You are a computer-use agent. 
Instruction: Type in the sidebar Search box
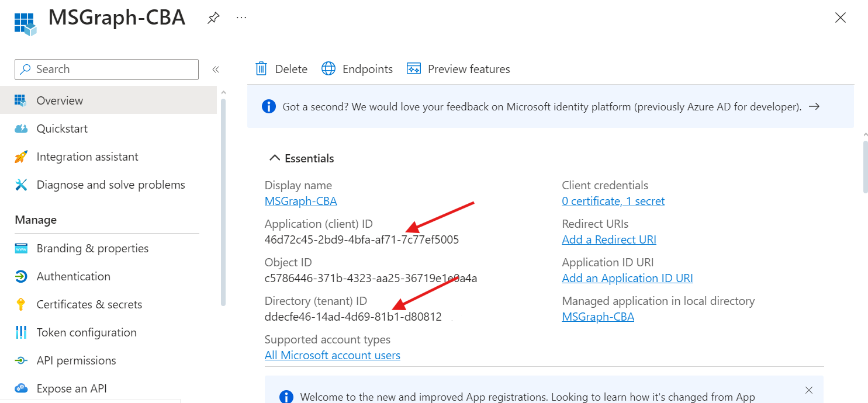106,69
